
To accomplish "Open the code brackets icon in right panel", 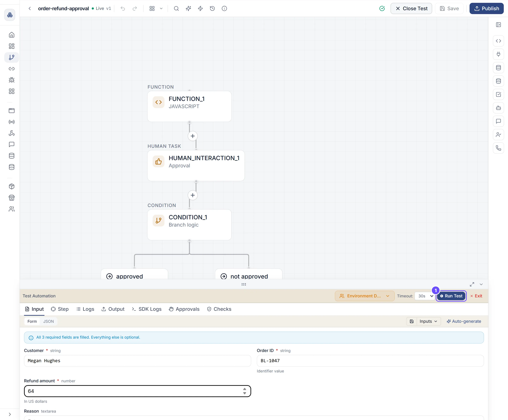I will 499,41.
